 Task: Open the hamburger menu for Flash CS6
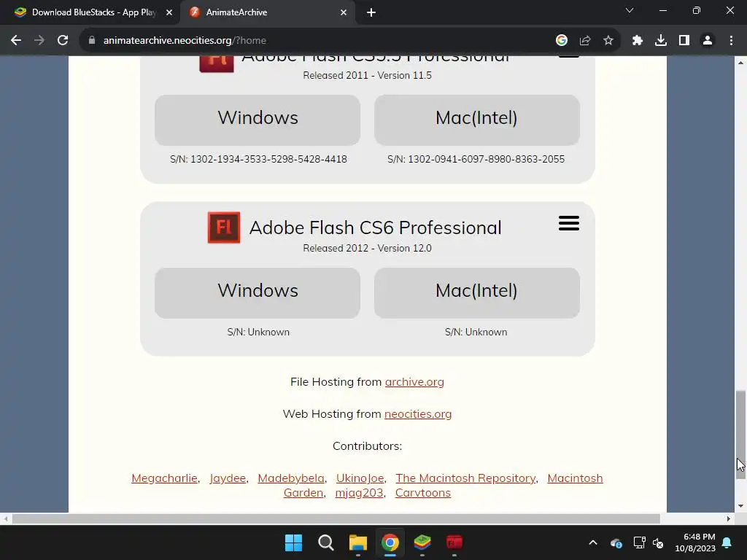tap(569, 223)
